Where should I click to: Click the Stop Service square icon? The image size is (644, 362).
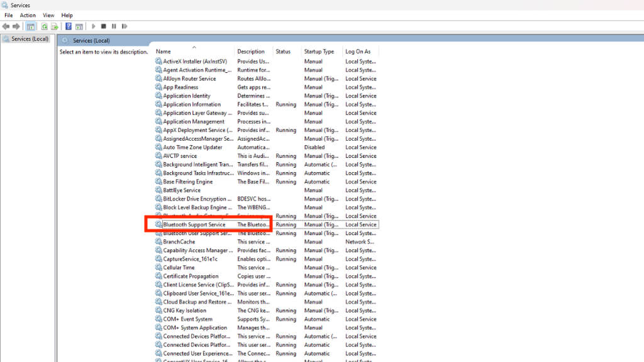pyautogui.click(x=104, y=26)
